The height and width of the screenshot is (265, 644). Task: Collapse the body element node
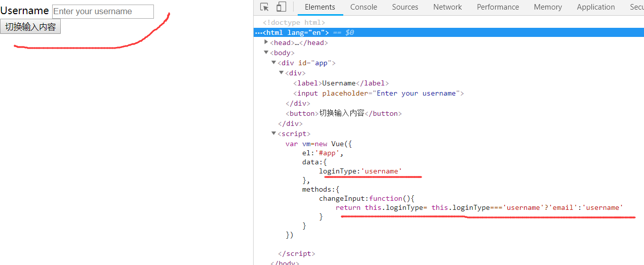(266, 53)
